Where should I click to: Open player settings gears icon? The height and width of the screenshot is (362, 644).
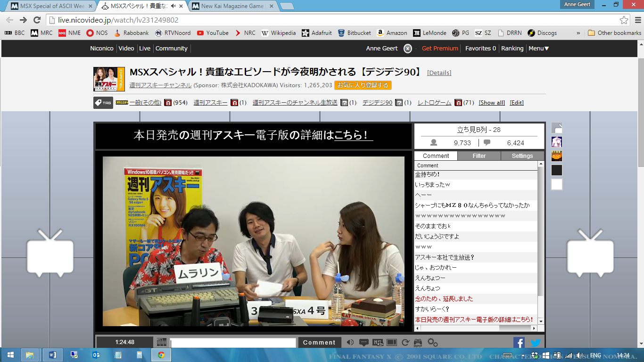432,343
